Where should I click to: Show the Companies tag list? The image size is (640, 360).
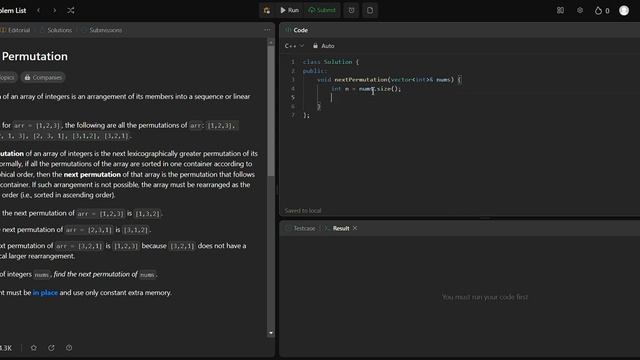(43, 78)
